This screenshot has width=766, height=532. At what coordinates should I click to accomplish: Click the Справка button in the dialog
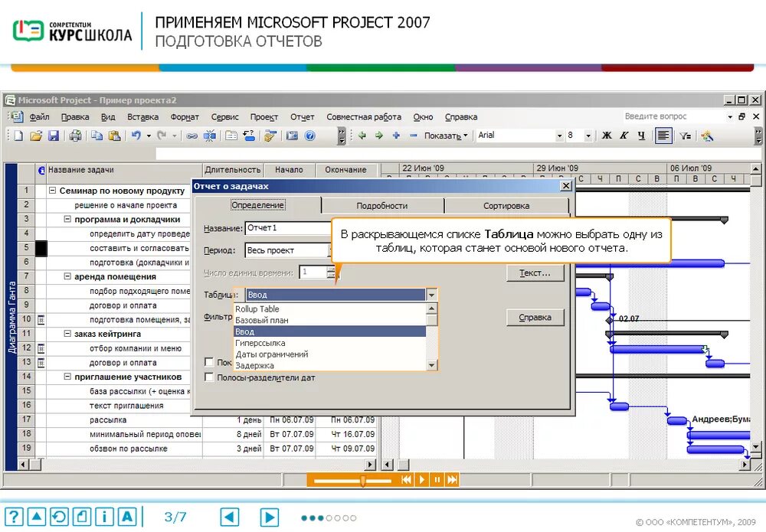[x=535, y=317]
